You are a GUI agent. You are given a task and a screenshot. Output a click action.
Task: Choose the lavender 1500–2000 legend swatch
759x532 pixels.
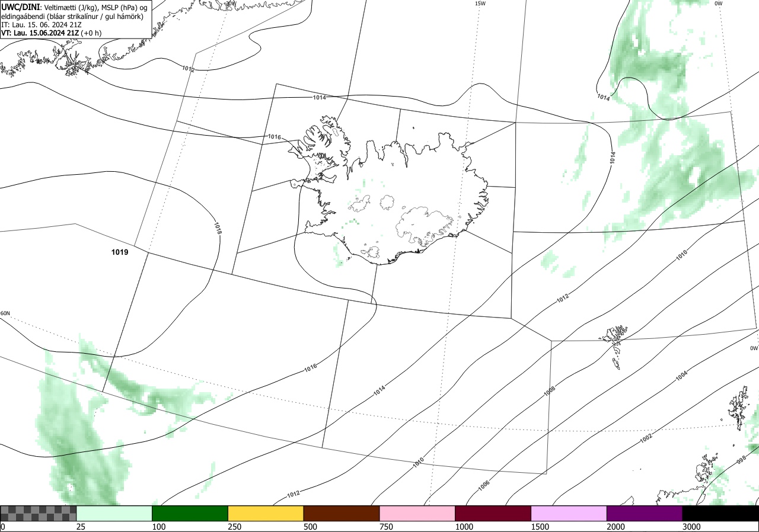pos(569,513)
